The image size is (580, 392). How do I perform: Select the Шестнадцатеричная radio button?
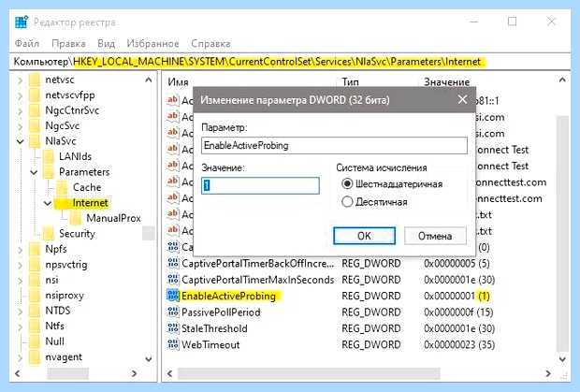click(347, 183)
